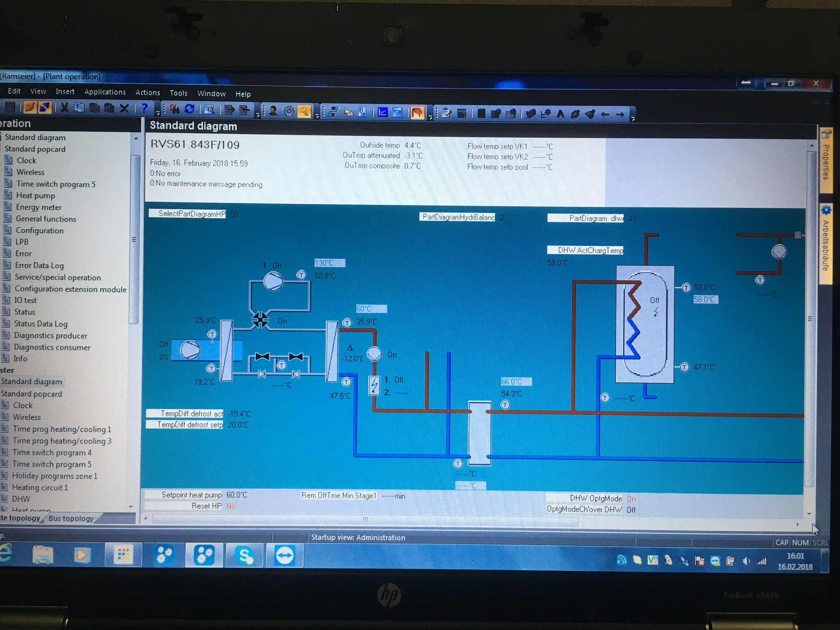The width and height of the screenshot is (840, 630).
Task: Click the export document arrow icon
Action: [229, 110]
